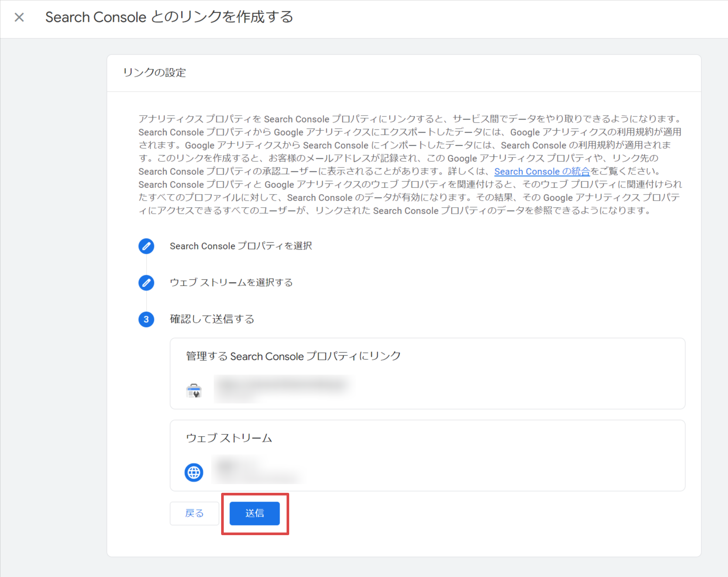Click the blurred web stream name
The height and width of the screenshot is (577, 728).
[257, 470]
